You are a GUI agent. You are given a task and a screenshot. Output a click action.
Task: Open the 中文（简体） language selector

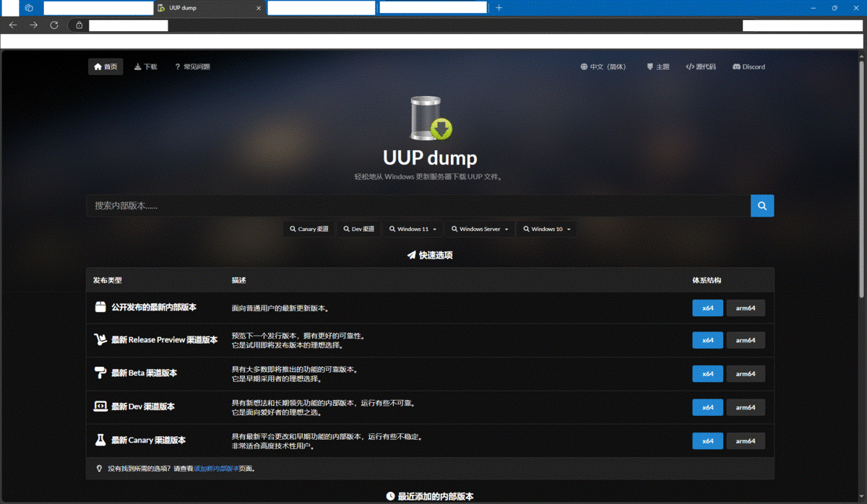pos(603,66)
